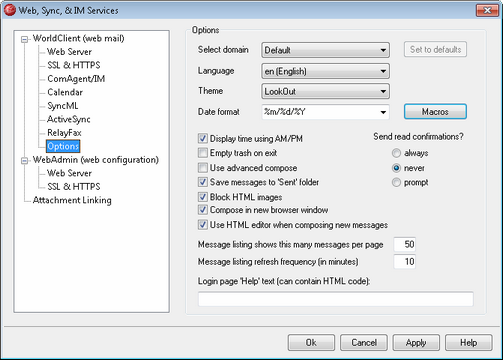Screen dimensions: 503x360
Task: Open the ComAgent/IM tree item
Action: click(76, 79)
